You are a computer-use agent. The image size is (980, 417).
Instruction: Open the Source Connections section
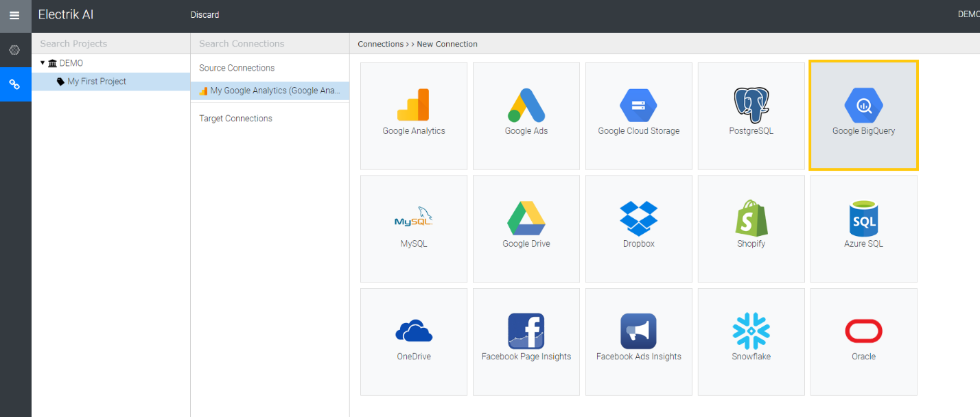click(x=236, y=67)
